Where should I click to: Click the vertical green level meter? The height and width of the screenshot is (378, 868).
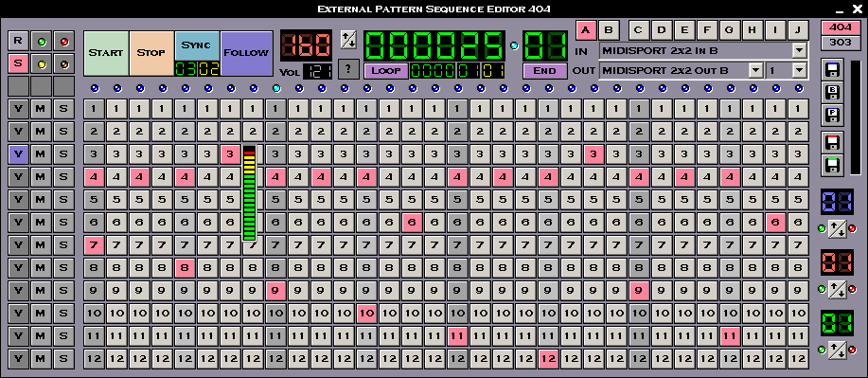(250, 193)
